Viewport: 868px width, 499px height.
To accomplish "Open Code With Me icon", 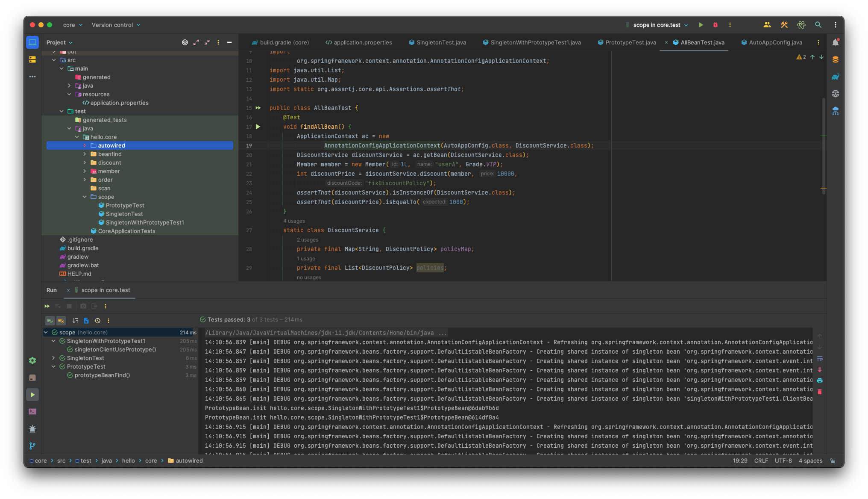I will point(767,25).
